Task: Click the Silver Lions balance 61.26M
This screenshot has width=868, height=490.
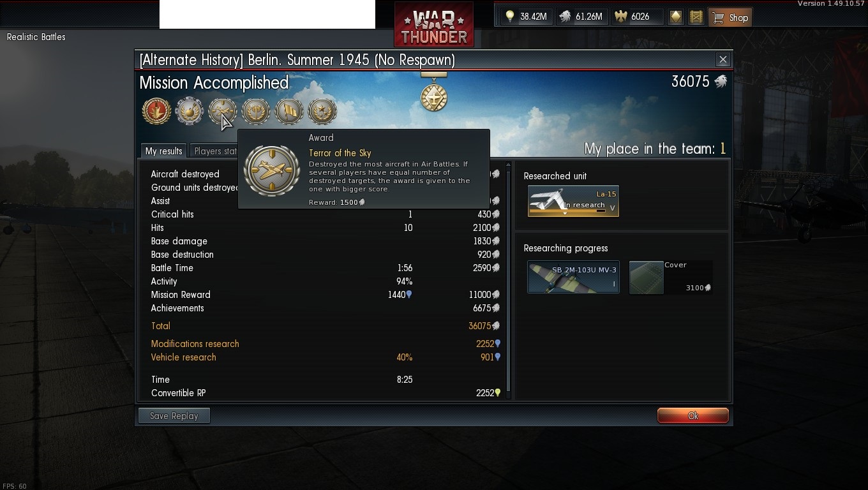Action: (581, 17)
